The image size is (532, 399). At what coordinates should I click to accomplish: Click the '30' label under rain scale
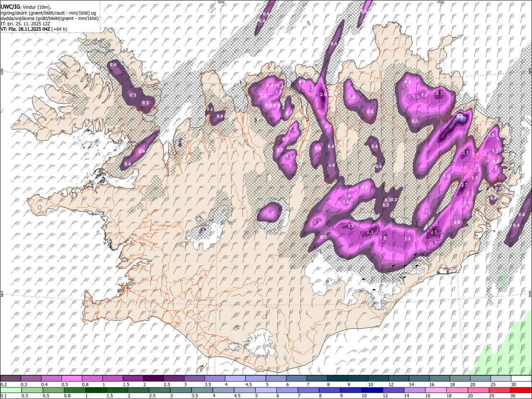point(514,396)
